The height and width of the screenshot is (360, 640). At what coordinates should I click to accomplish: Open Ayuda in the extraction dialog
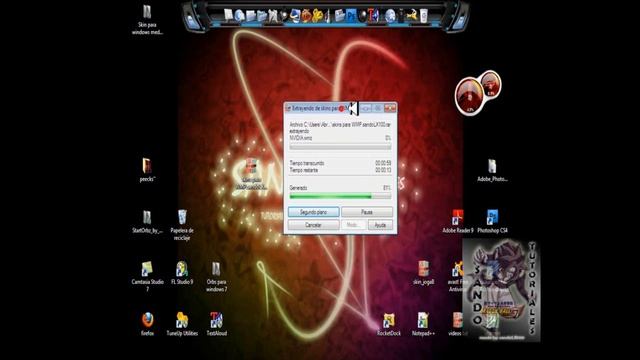[x=380, y=225]
